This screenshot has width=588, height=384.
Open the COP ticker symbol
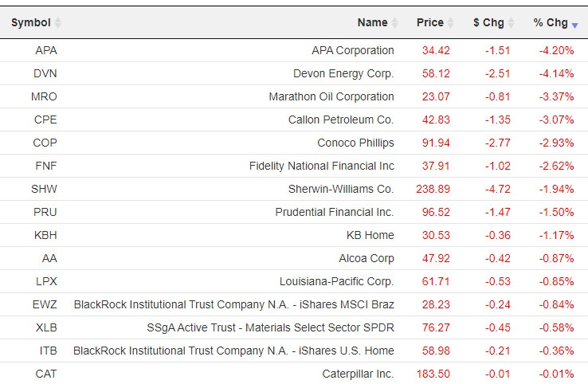tap(46, 143)
